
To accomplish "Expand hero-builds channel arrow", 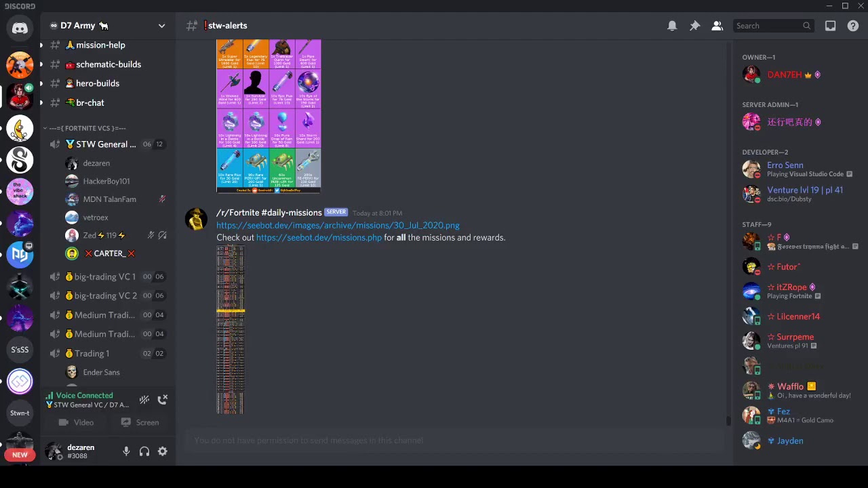I will [x=41, y=83].
